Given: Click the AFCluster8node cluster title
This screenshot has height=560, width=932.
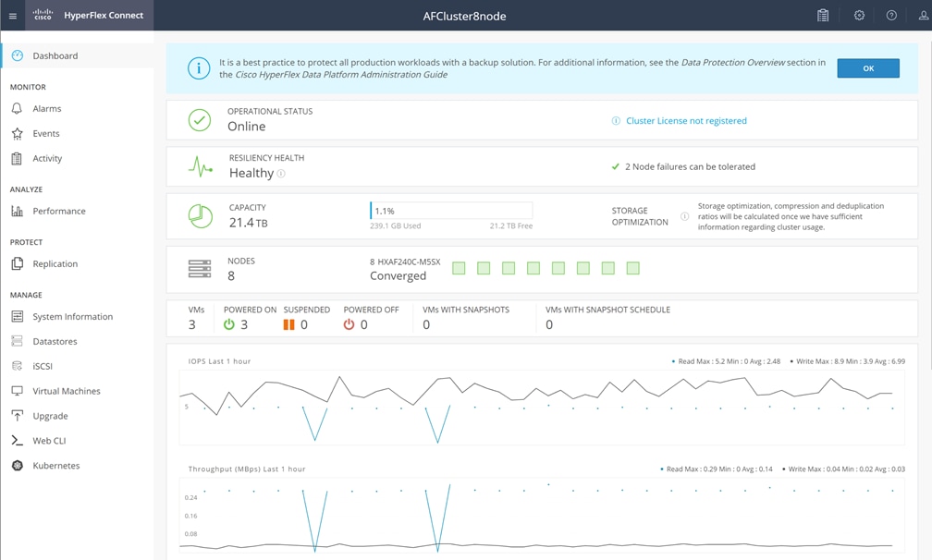Looking at the screenshot, I should point(464,16).
